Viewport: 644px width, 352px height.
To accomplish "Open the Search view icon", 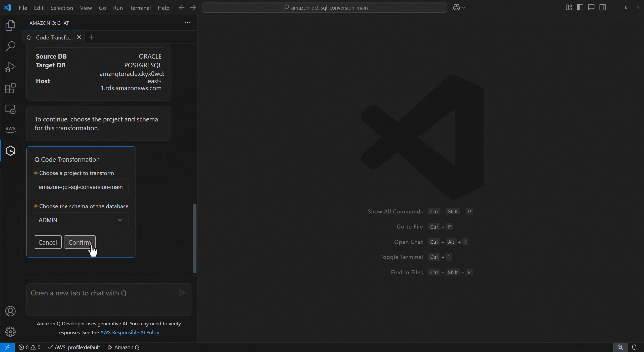I will (x=10, y=46).
